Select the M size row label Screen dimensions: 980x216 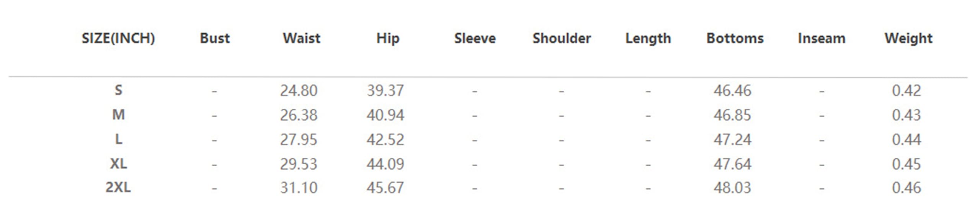coord(118,115)
